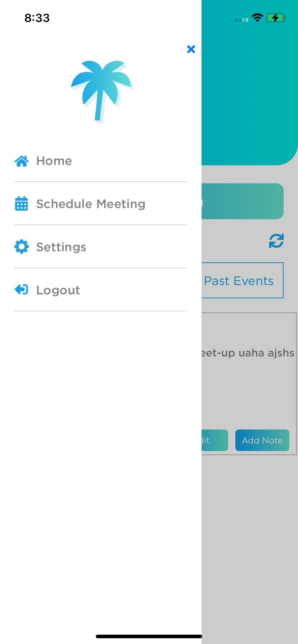Click the partially hidden Edit button
298x644 pixels.
(215, 440)
